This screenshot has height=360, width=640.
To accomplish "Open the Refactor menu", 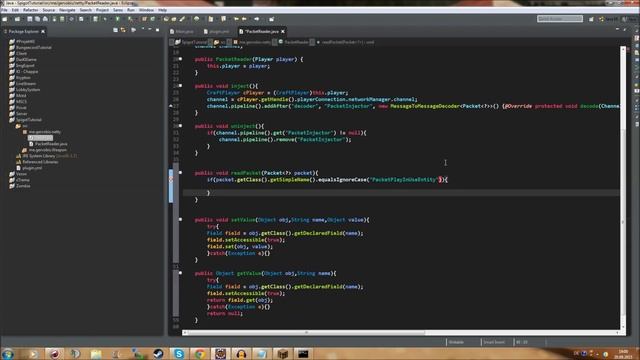I will pos(30,10).
